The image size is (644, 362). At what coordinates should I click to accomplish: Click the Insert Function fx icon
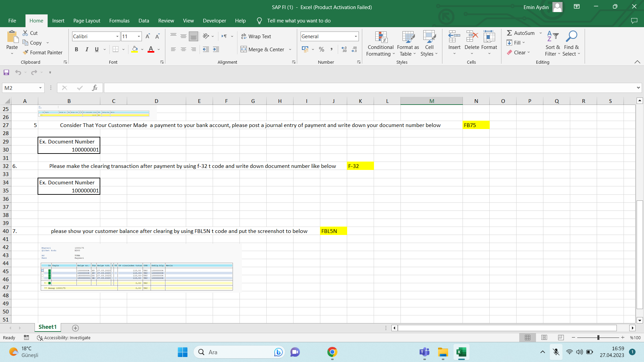[95, 88]
